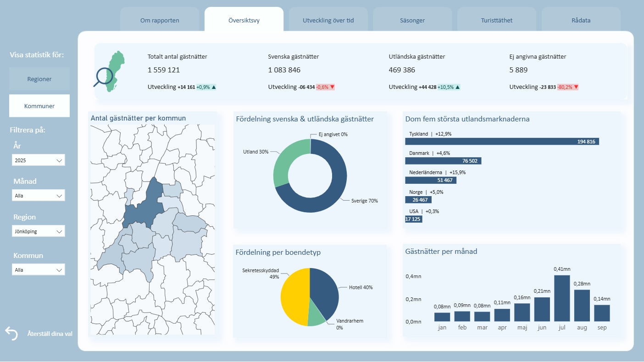
Task: Click the Sweden map magnifier icon
Action: 109,71
